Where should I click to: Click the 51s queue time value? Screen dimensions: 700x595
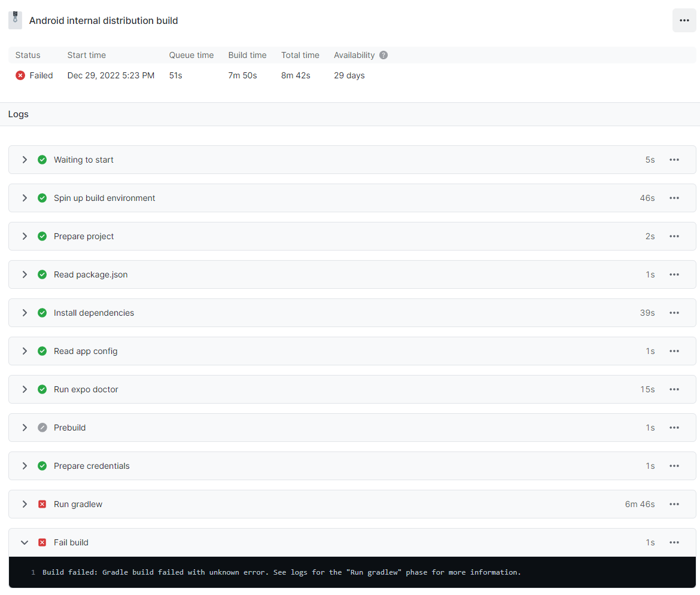175,75
